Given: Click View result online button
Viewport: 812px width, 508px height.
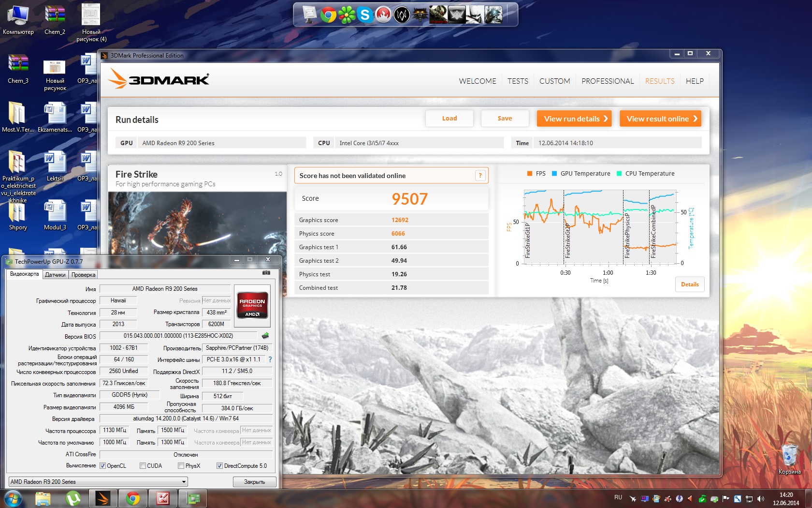Looking at the screenshot, I should pos(660,119).
